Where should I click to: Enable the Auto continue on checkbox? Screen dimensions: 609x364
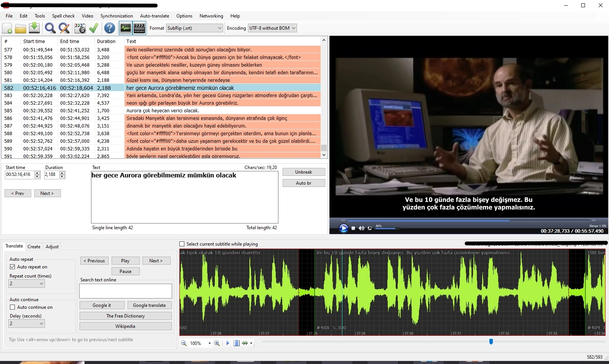[x=13, y=307]
